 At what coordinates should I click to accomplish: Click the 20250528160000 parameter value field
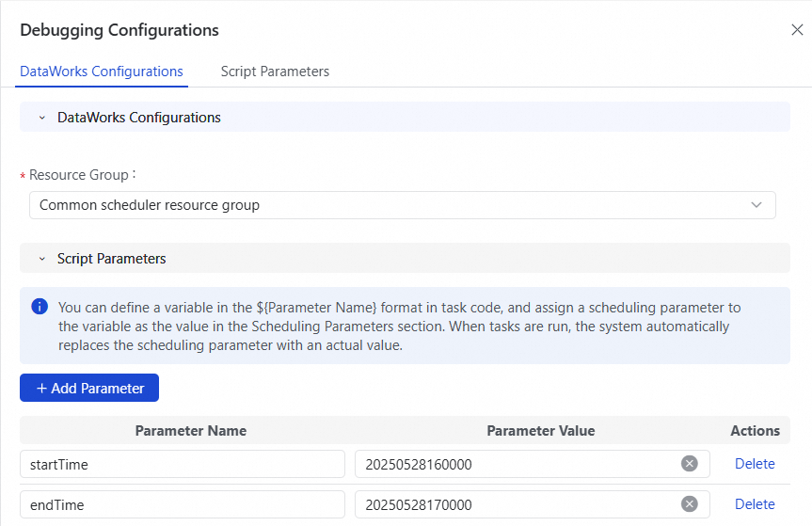click(x=533, y=464)
